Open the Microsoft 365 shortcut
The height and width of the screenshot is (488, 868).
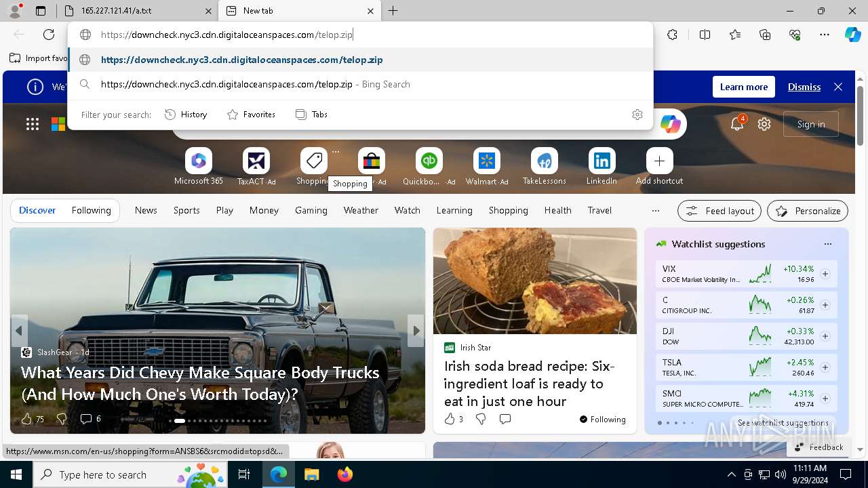click(x=198, y=167)
